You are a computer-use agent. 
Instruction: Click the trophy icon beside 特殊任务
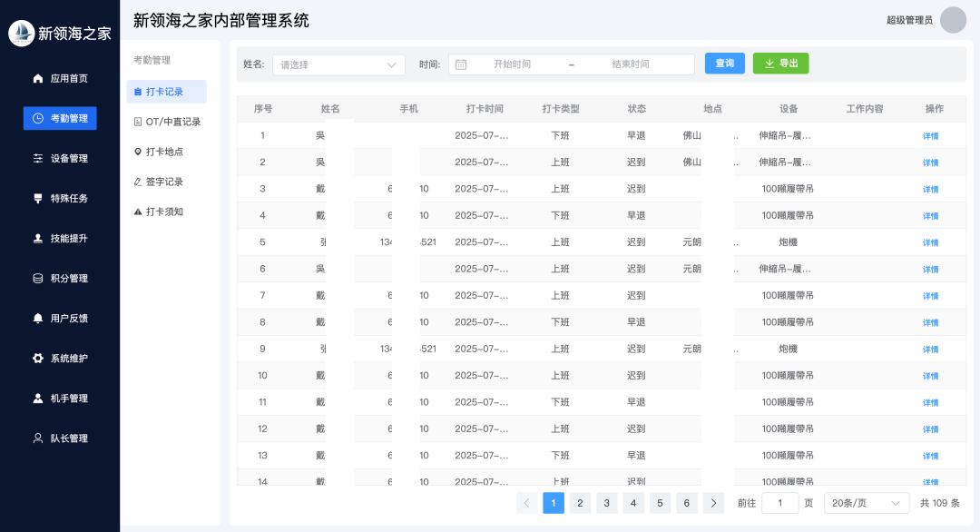click(x=38, y=198)
